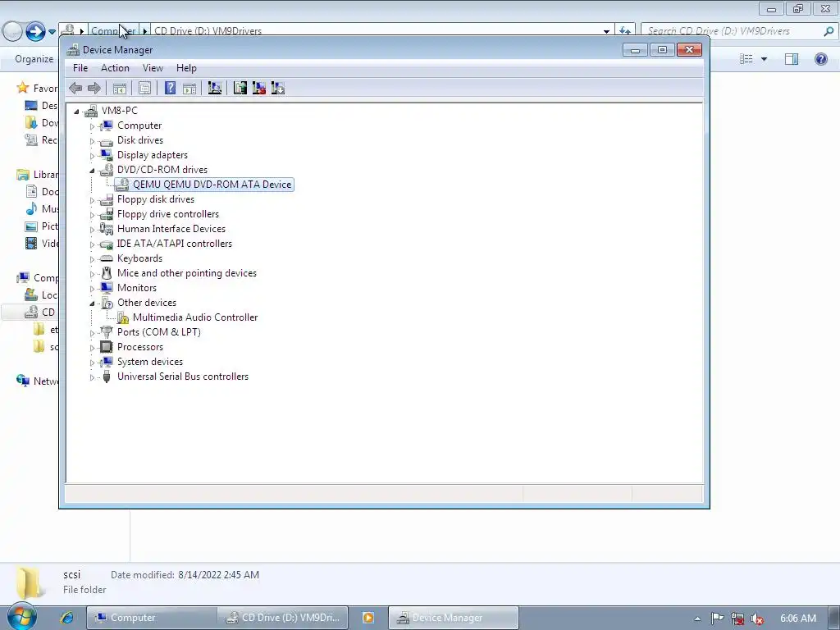Open the File menu in Device Manager
Screen dimensions: 840x630
(80, 68)
